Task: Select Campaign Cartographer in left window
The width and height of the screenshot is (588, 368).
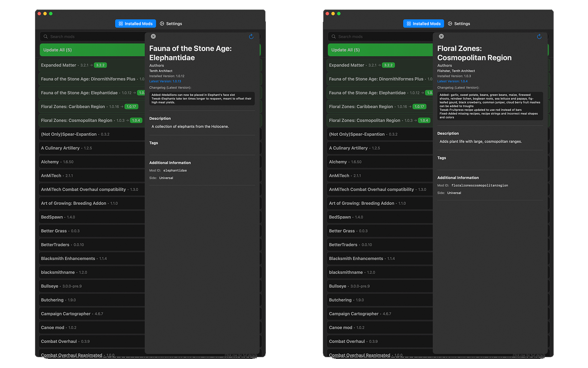Action: (x=92, y=314)
